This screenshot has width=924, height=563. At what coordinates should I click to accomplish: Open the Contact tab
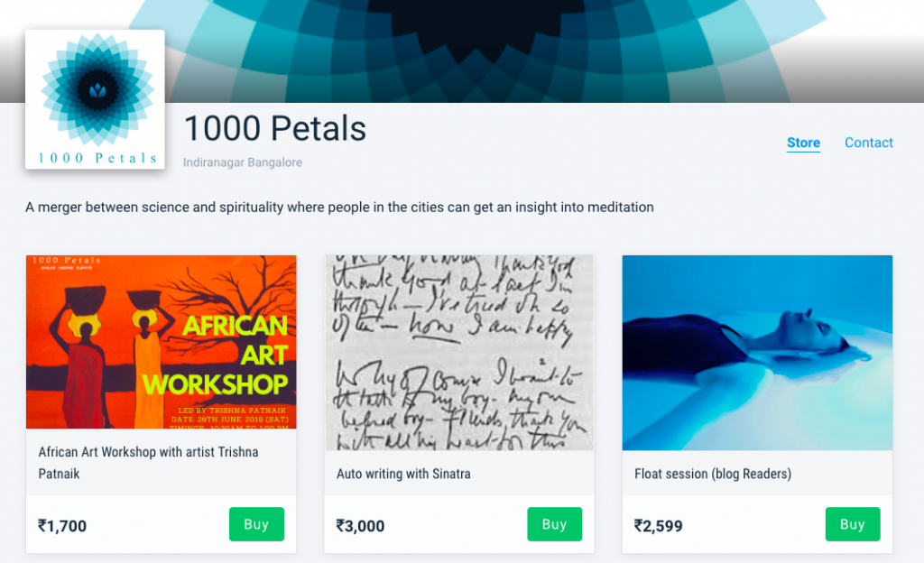[x=868, y=143]
